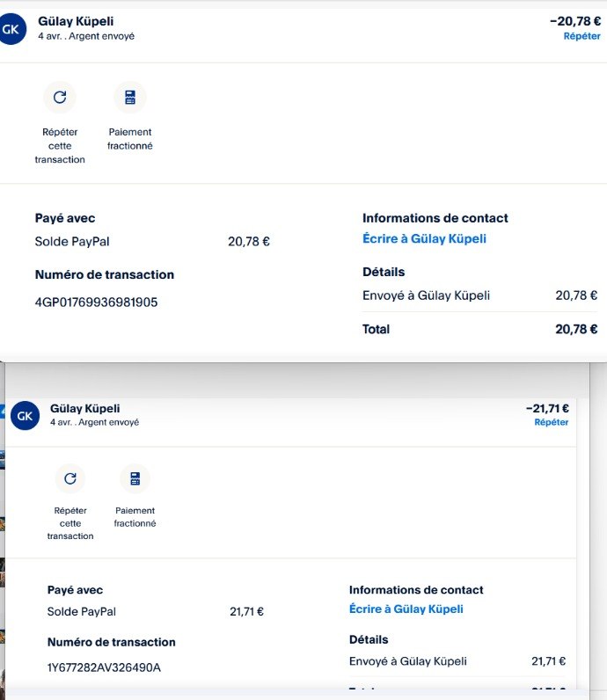Click the −20,78 € header amount
This screenshot has height=700, width=607.
(574, 21)
